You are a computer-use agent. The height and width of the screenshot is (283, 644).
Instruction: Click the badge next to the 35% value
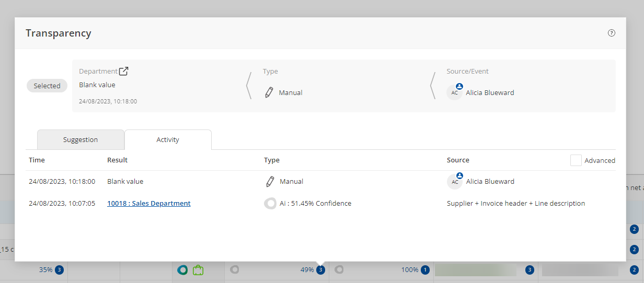point(59,270)
